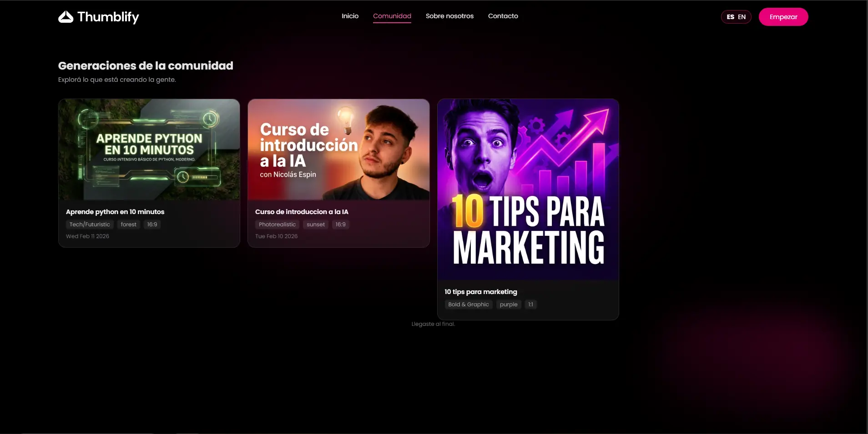Click the Photorealistic tag on the IA card
The width and height of the screenshot is (868, 434).
[x=277, y=224]
